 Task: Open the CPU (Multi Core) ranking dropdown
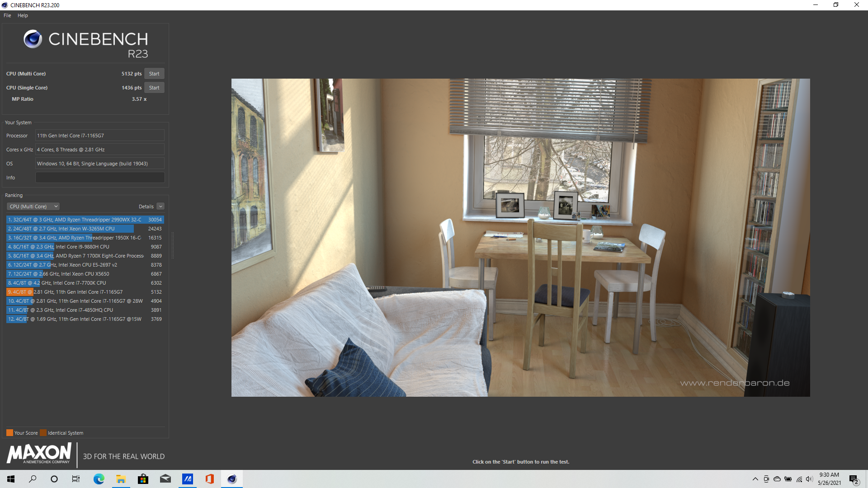[x=33, y=206]
